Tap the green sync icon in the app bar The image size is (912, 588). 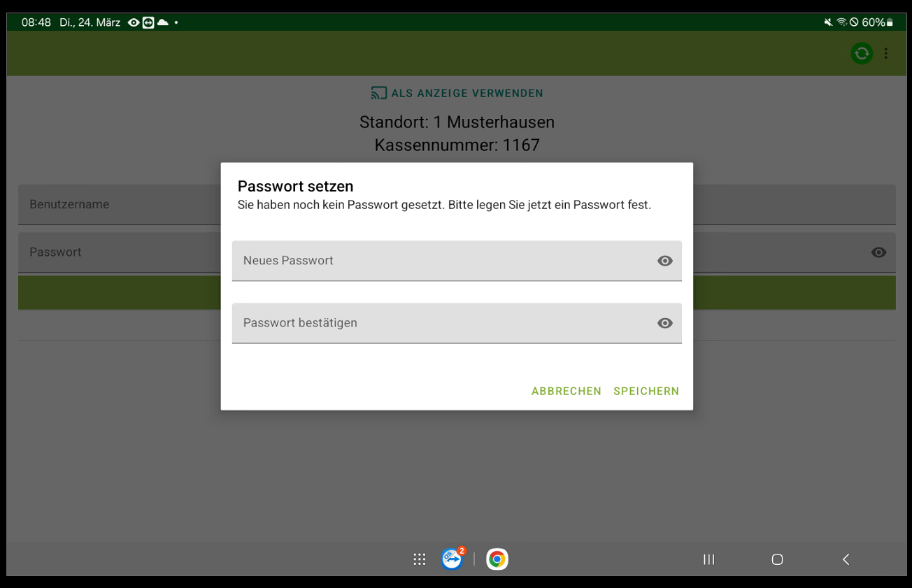coord(862,53)
